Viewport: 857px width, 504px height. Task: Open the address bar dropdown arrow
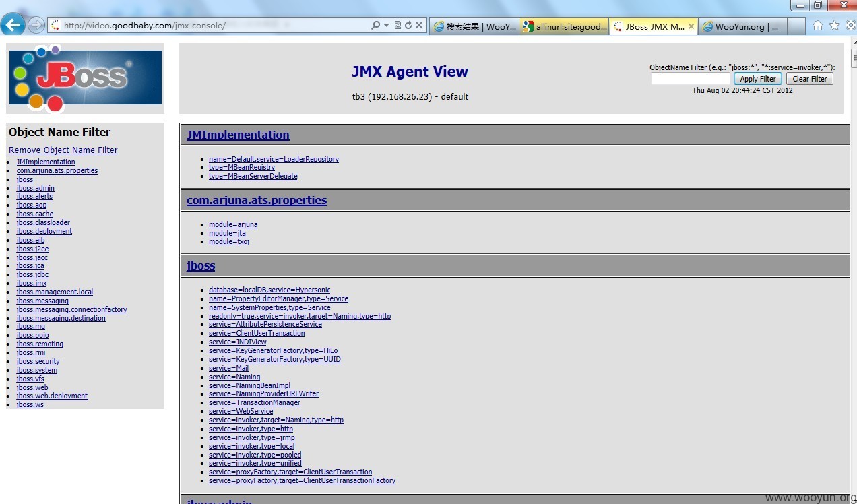pyautogui.click(x=386, y=26)
